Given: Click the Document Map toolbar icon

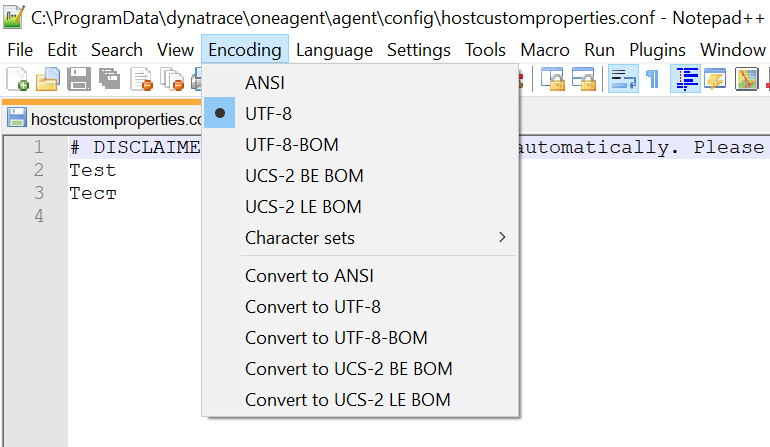Looking at the screenshot, I should coord(747,79).
